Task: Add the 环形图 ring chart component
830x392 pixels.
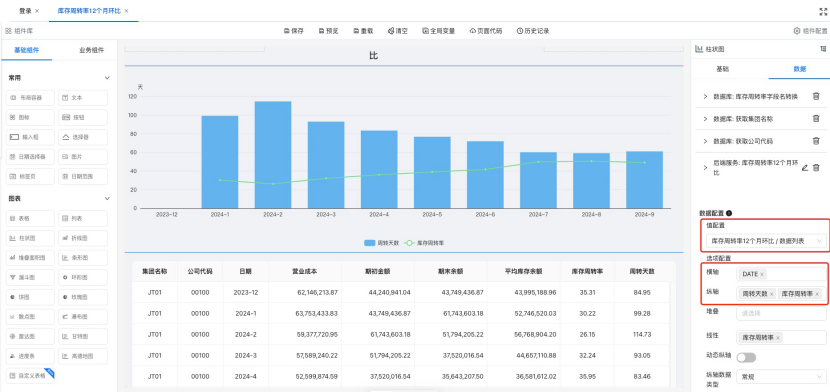Action: [83, 277]
